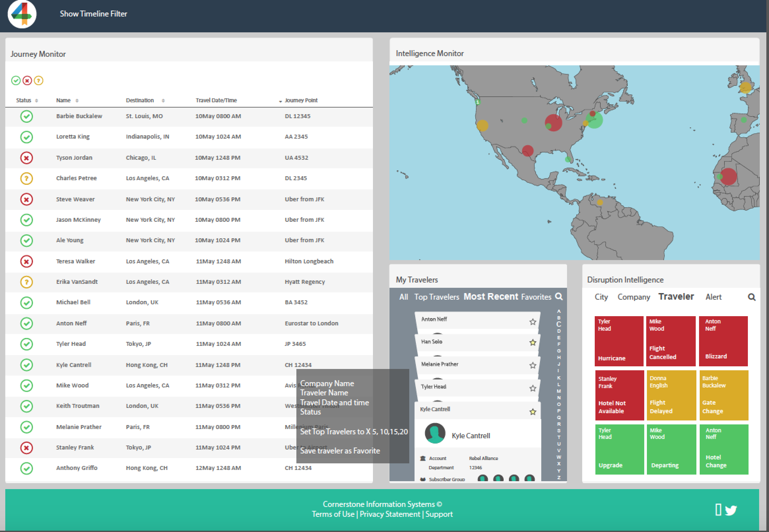This screenshot has height=532, width=769.
Task: Filter journeys by yellow question status icon
Action: point(39,80)
